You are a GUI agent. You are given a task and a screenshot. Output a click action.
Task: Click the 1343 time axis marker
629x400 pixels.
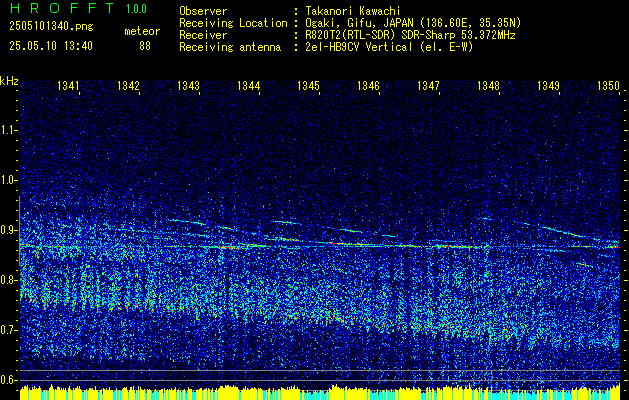pyautogui.click(x=189, y=85)
